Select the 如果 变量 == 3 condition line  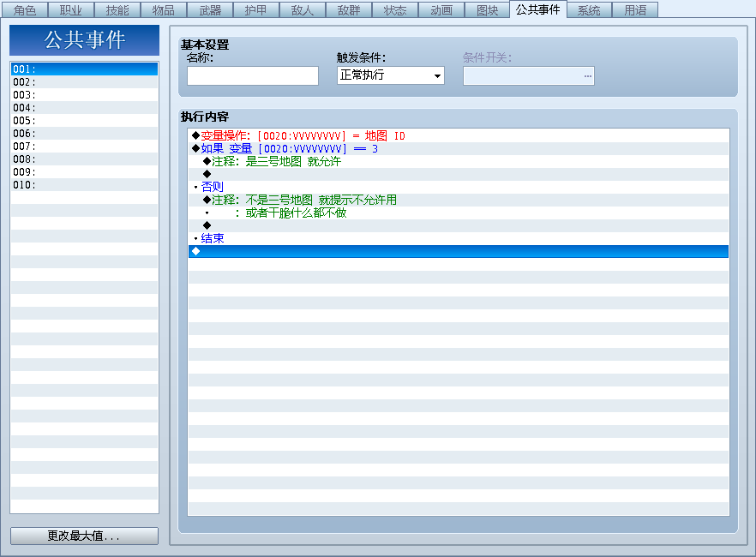click(459, 148)
